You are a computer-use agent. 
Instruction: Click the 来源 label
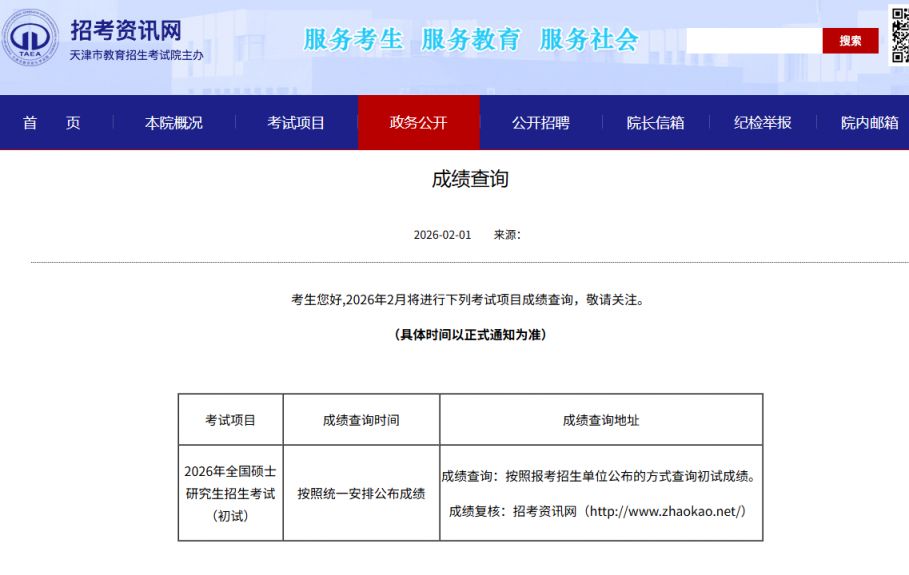tap(507, 235)
